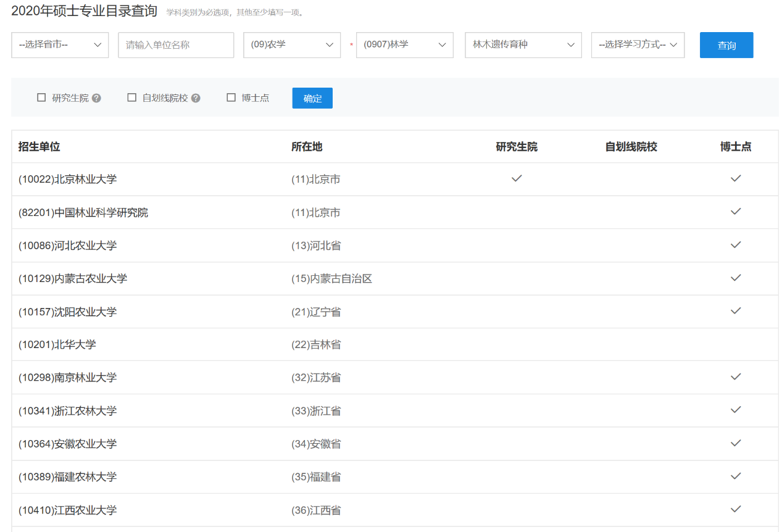Image resolution: width=782 pixels, height=532 pixels.
Task: Click the 所在地 column header
Action: click(x=307, y=147)
